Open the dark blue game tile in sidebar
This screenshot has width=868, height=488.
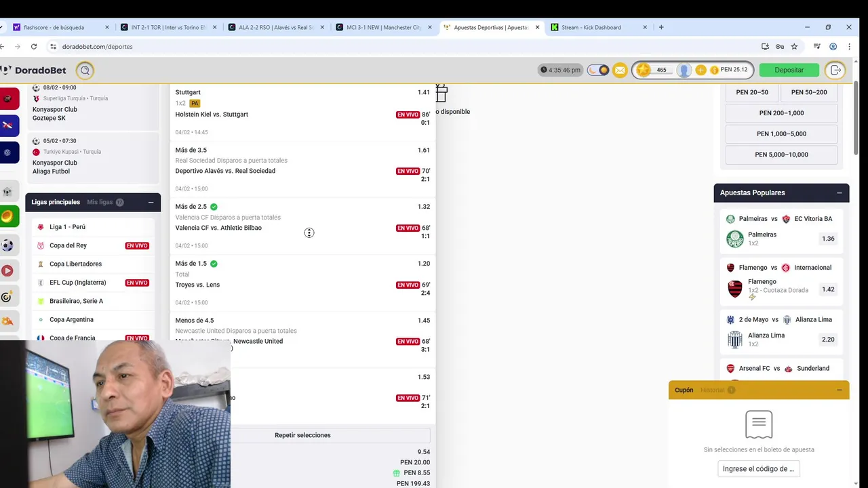[x=8, y=152]
